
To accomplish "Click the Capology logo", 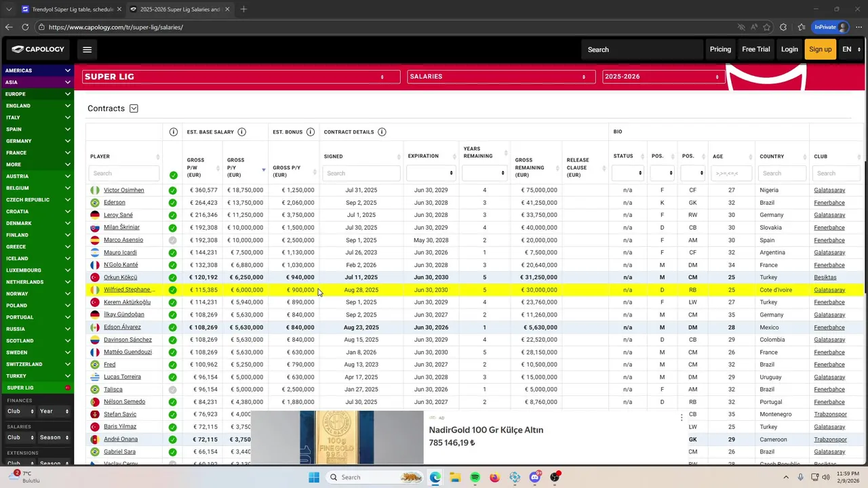I will (x=38, y=49).
